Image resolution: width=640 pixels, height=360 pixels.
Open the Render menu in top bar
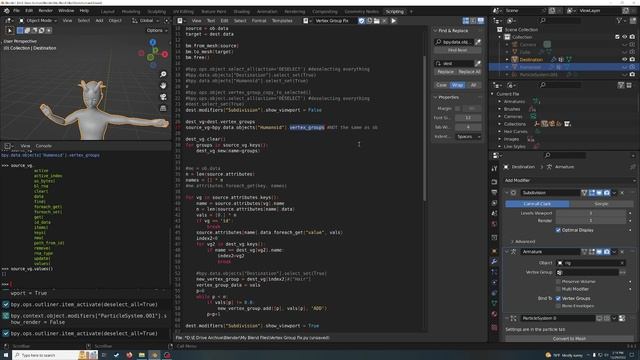(x=45, y=11)
